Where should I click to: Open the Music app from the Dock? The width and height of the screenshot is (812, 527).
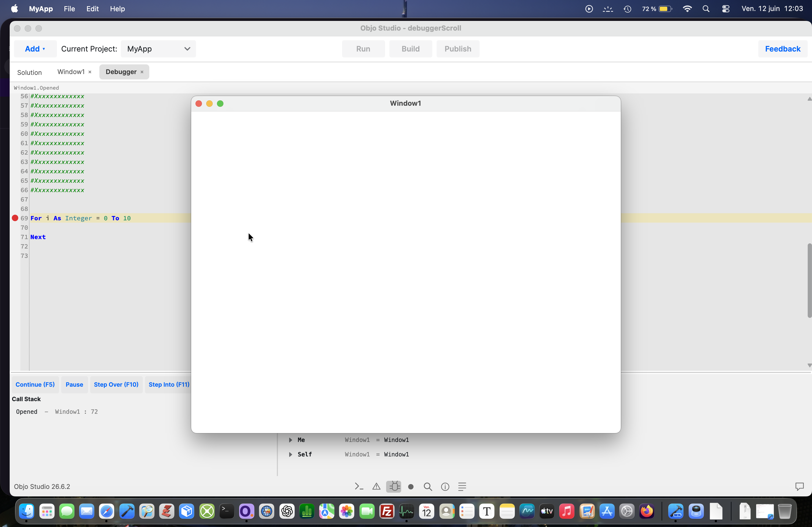[x=567, y=511]
